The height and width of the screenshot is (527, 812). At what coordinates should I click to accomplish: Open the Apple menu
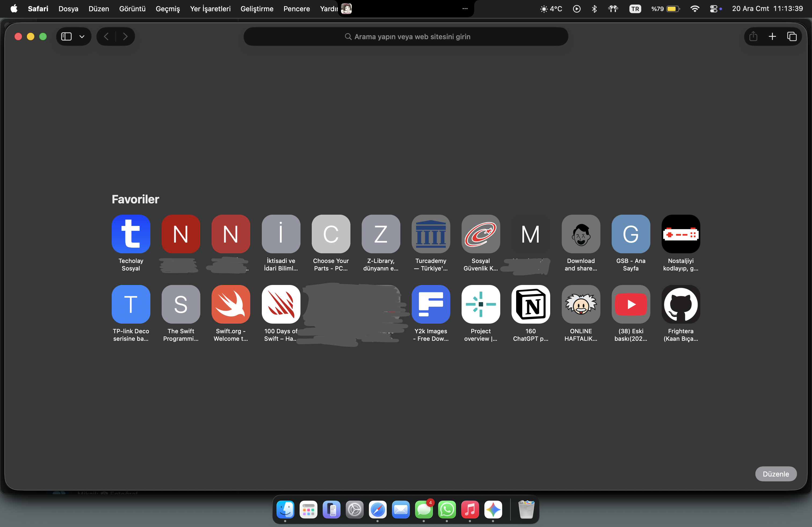pos(14,9)
